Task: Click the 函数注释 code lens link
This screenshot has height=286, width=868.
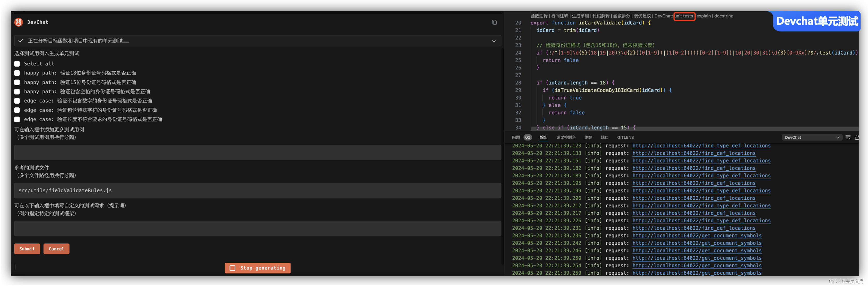Action: (x=539, y=16)
